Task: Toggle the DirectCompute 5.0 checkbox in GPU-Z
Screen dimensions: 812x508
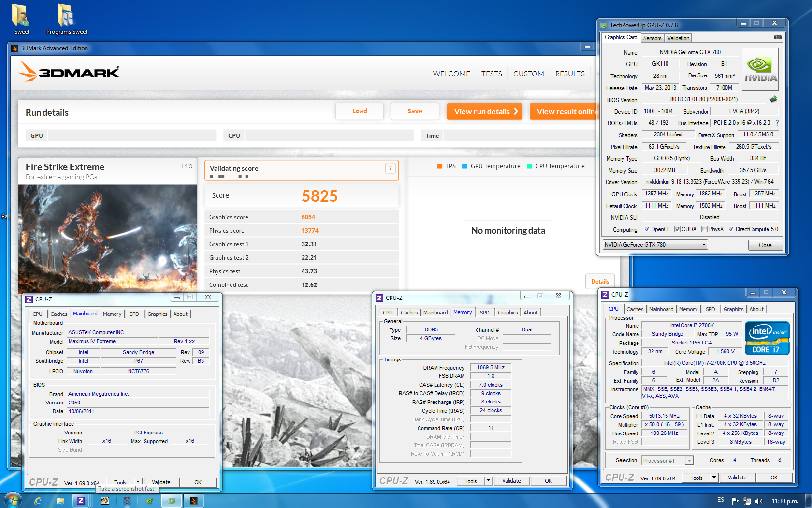Action: click(x=731, y=229)
